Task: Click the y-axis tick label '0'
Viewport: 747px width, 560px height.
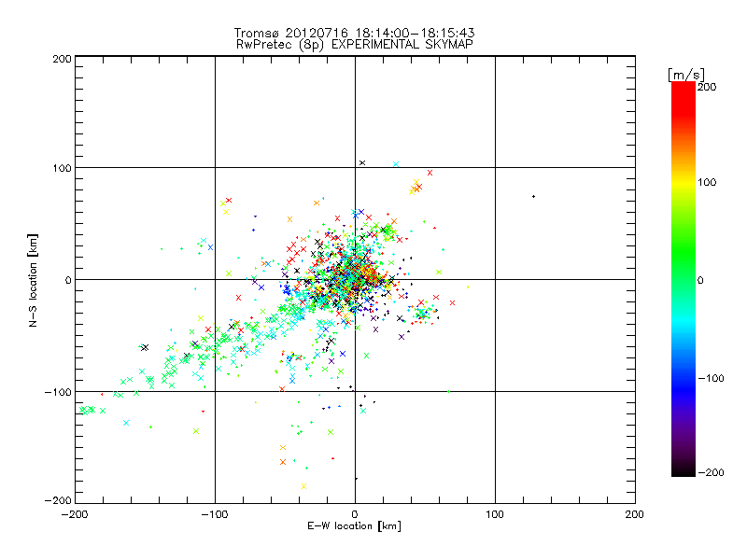Action: click(67, 280)
